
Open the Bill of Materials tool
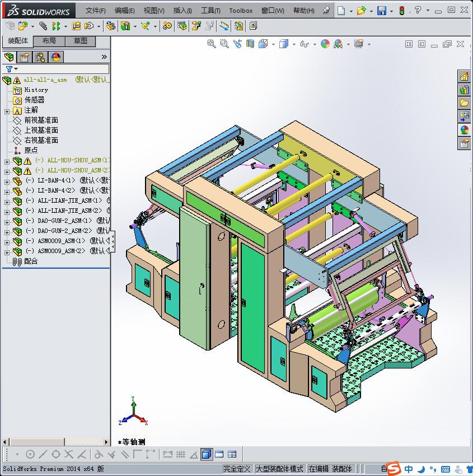[x=182, y=26]
